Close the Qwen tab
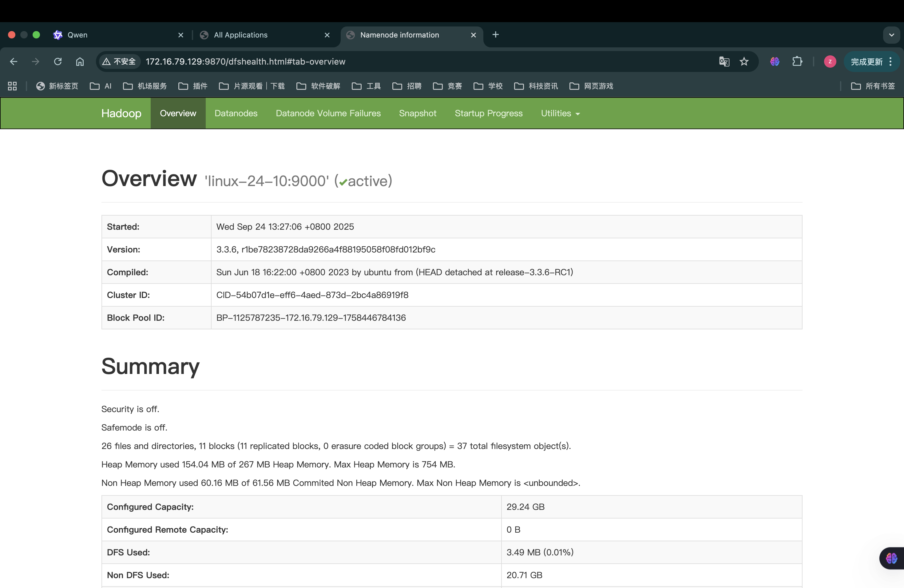The width and height of the screenshot is (904, 588). tap(181, 35)
